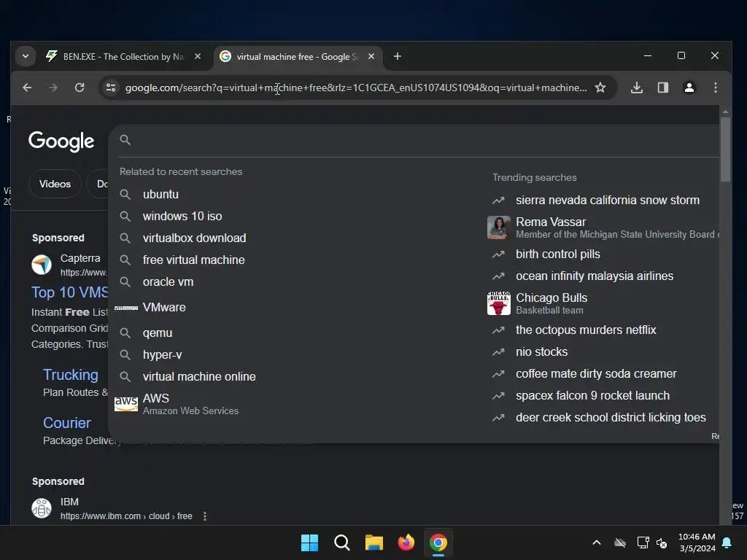Open the notification bell in taskbar
This screenshot has width=747, height=560.
[x=727, y=542]
